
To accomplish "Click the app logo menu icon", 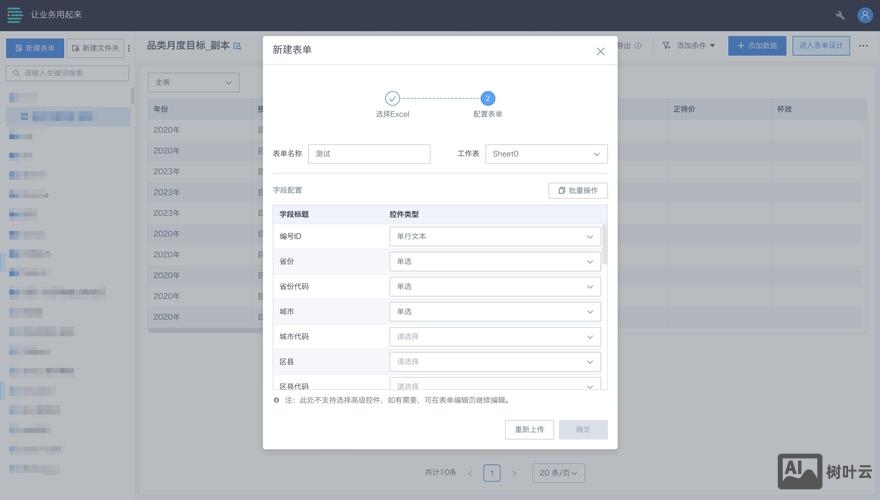I will 15,15.
